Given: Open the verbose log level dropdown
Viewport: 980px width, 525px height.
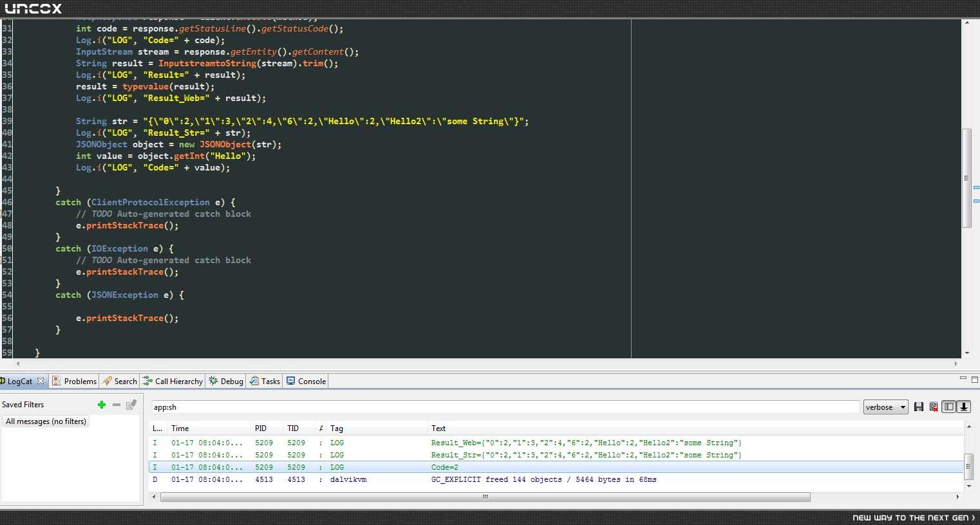Looking at the screenshot, I should coord(885,407).
